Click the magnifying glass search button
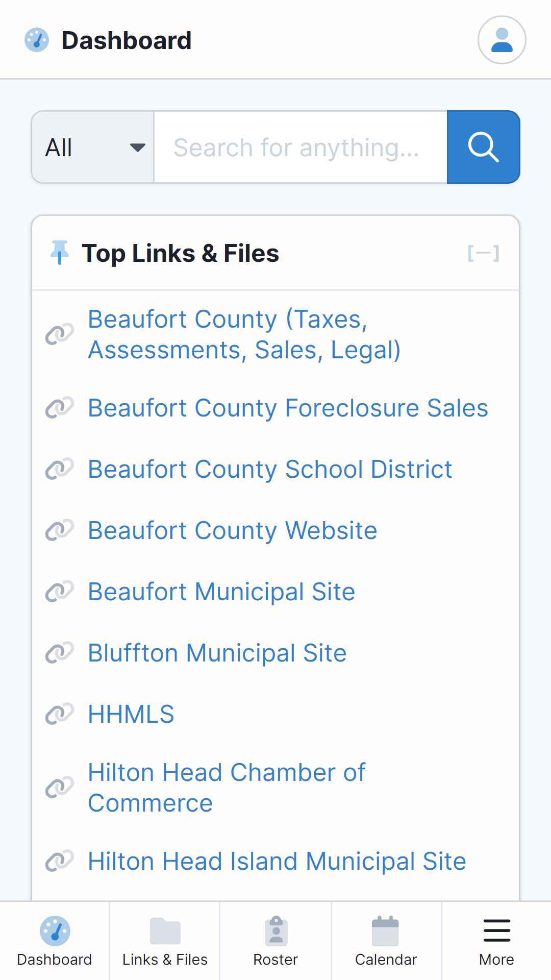This screenshot has height=980, width=551. [x=483, y=147]
